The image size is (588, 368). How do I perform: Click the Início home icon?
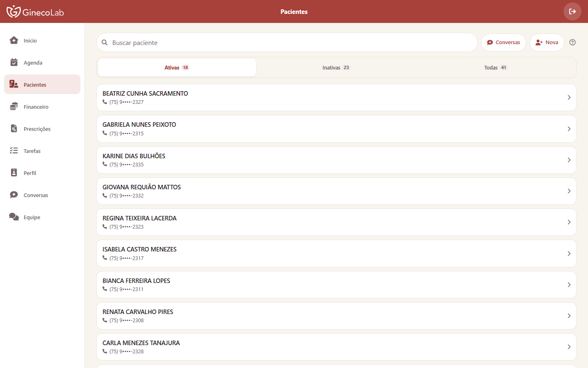(14, 40)
